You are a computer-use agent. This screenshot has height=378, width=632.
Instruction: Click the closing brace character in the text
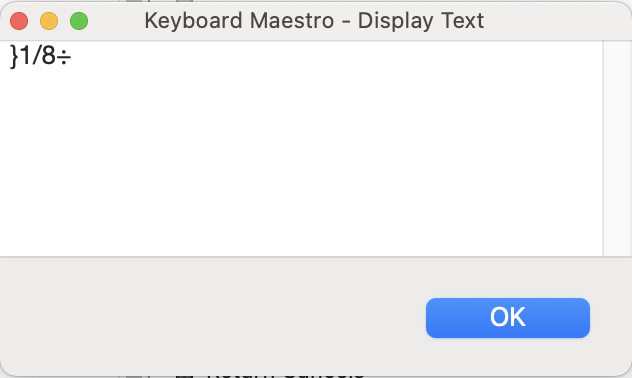[14, 56]
